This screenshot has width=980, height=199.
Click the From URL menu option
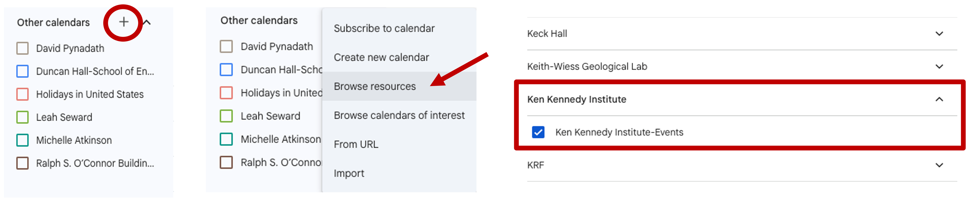click(x=356, y=144)
